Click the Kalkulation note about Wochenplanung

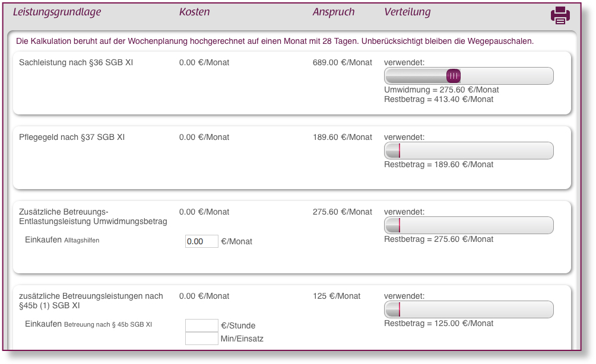click(275, 41)
